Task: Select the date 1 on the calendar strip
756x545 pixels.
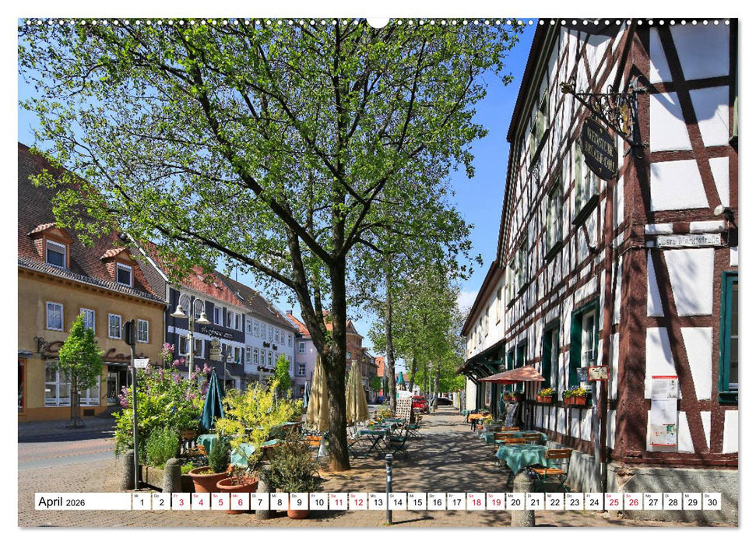Action: coord(141,502)
